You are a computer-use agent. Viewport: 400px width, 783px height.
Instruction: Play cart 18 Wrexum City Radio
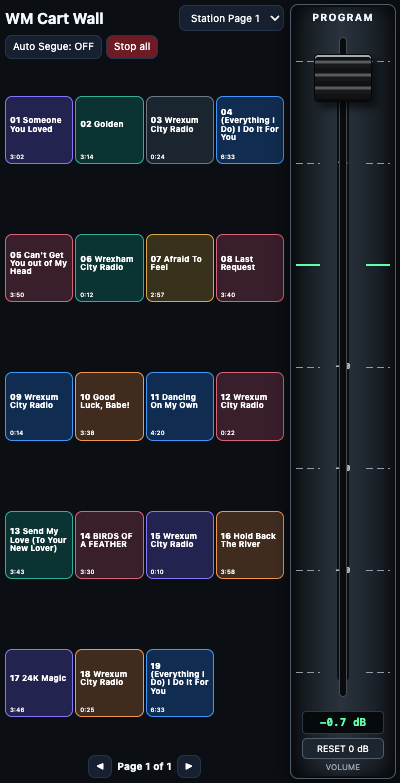[109, 683]
